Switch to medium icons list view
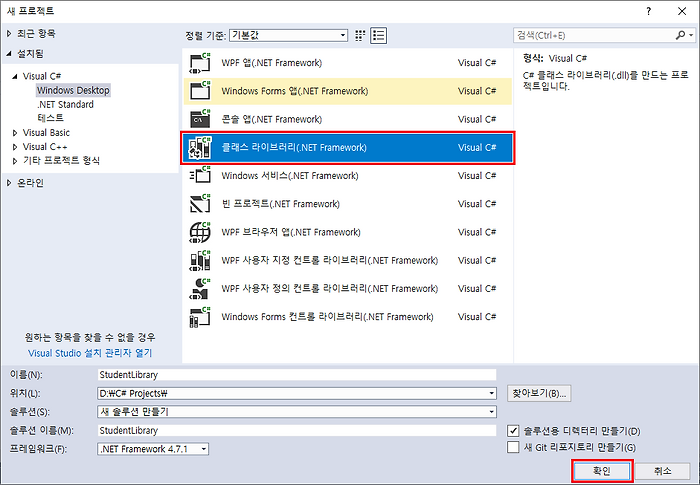The height and width of the screenshot is (485, 700). click(379, 35)
